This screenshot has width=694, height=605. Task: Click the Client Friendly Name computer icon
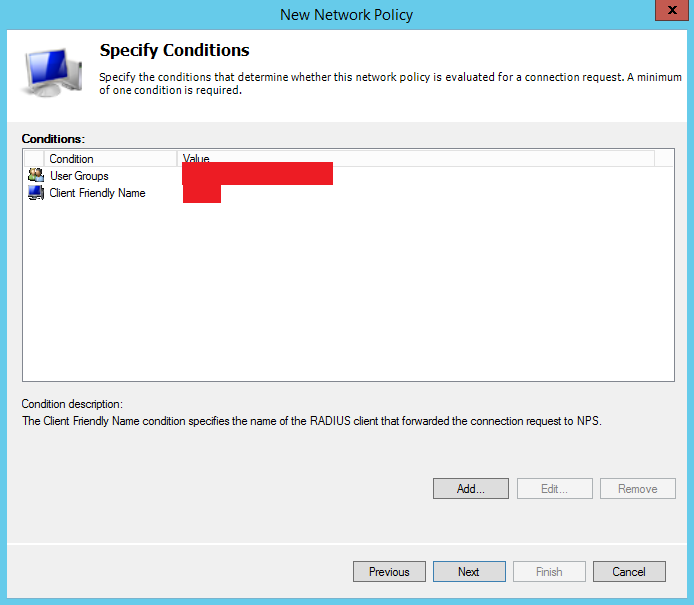[x=36, y=193]
